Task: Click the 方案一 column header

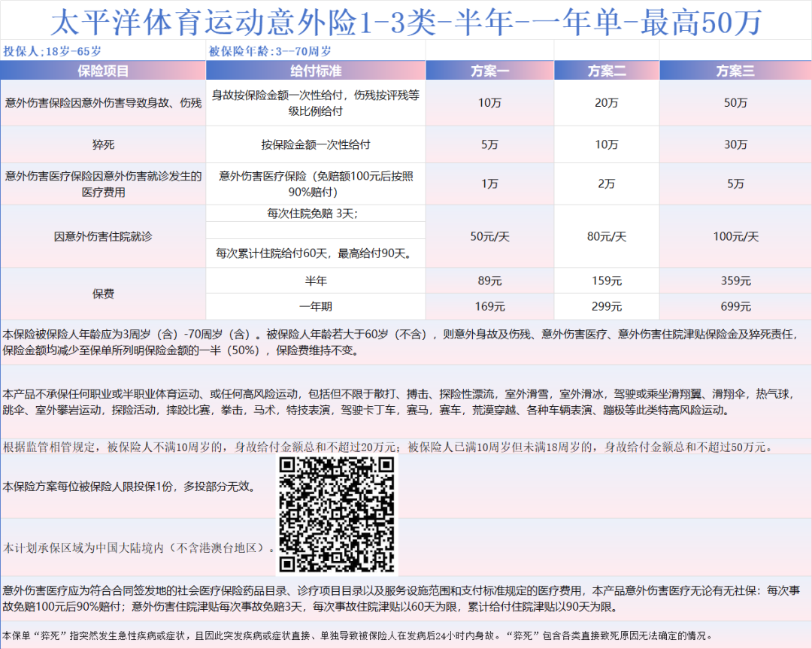Action: coord(489,71)
